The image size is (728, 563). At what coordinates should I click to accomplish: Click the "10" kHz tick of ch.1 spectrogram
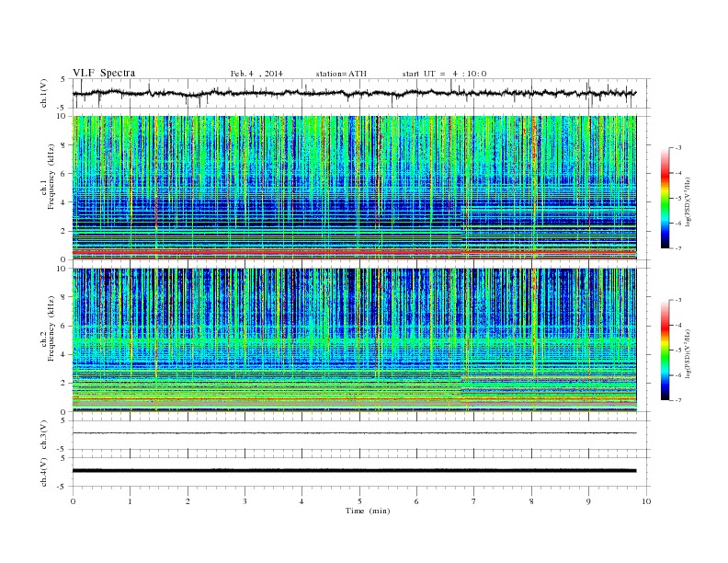[63, 116]
